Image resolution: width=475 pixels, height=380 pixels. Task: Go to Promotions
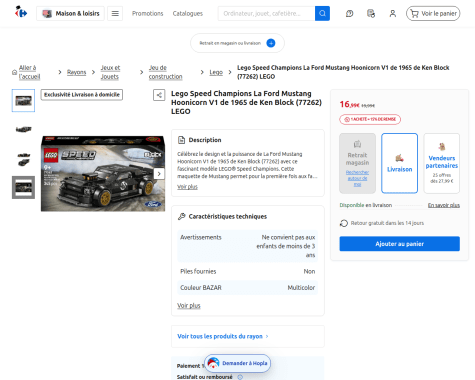[x=147, y=14]
